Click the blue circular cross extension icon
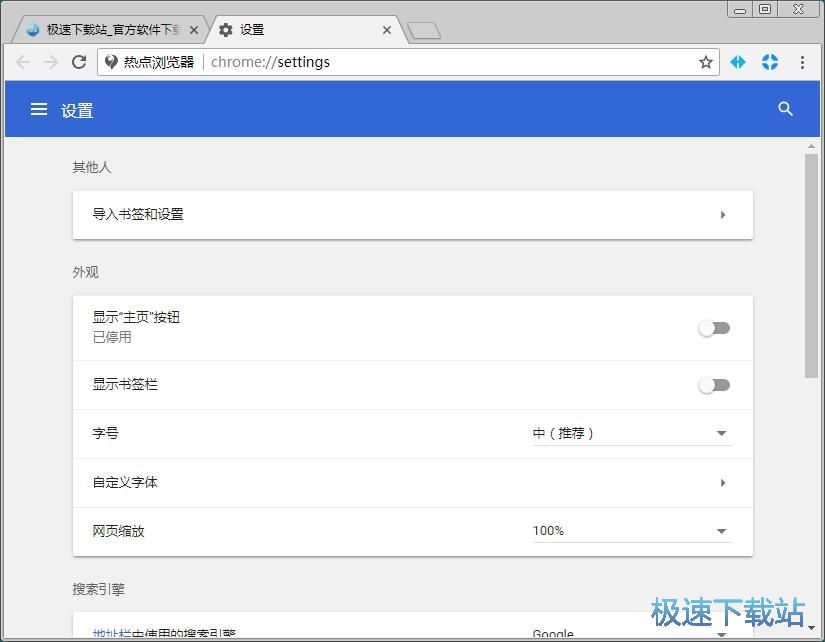 pyautogui.click(x=770, y=62)
